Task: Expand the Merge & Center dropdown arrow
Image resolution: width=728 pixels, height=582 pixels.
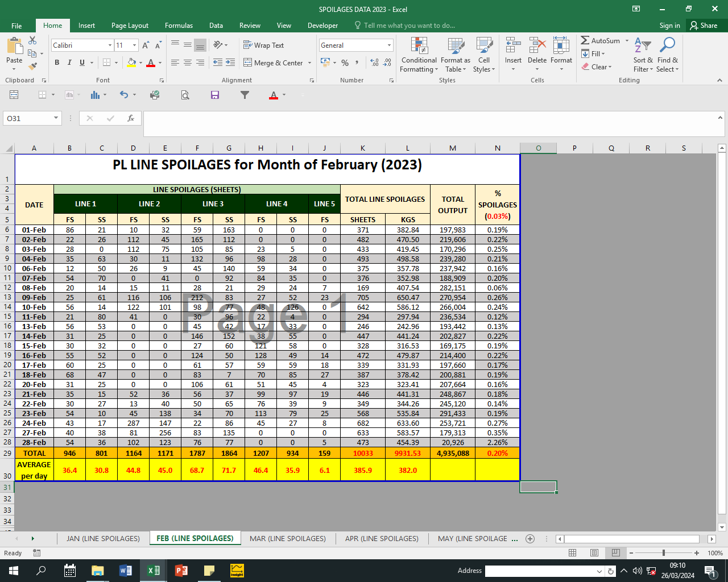Action: click(x=309, y=63)
